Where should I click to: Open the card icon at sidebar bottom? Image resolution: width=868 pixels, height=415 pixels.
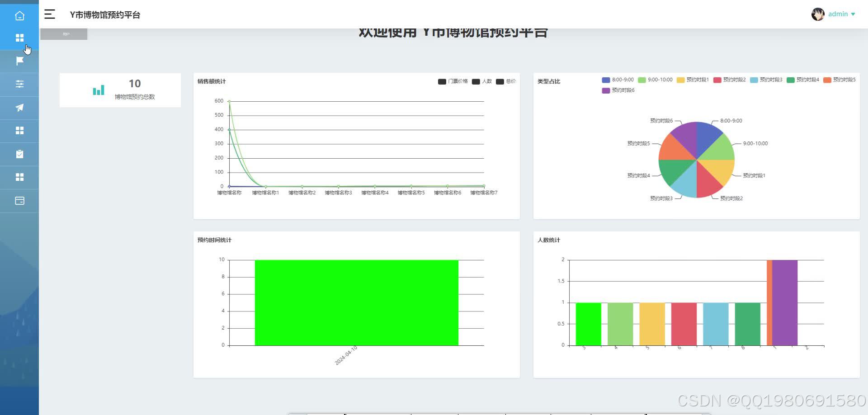click(x=19, y=201)
